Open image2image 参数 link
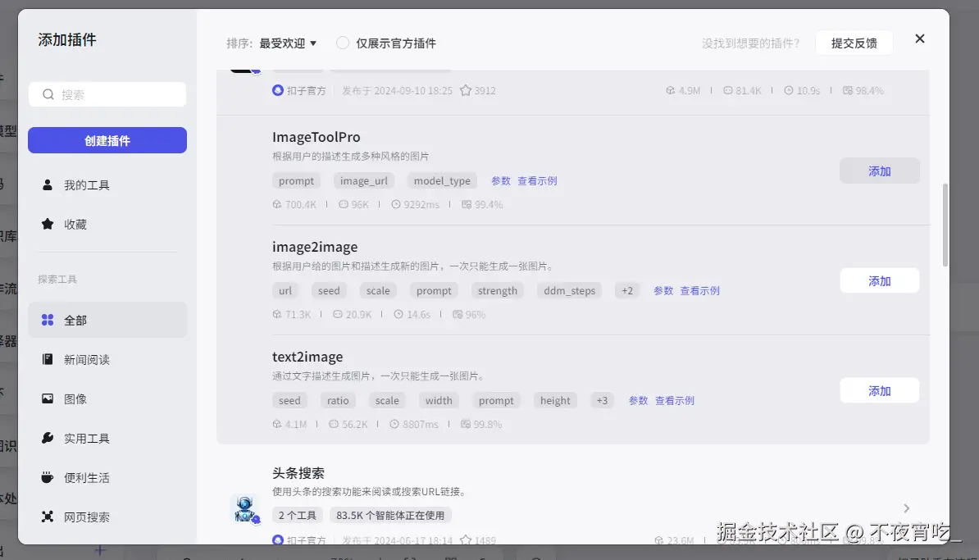Image resolution: width=979 pixels, height=560 pixels. pyautogui.click(x=663, y=290)
